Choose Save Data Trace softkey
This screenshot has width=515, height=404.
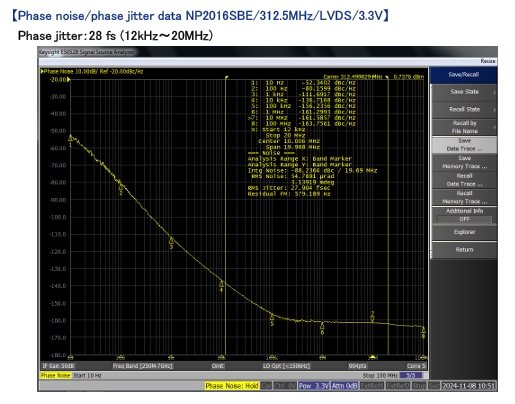(x=464, y=145)
